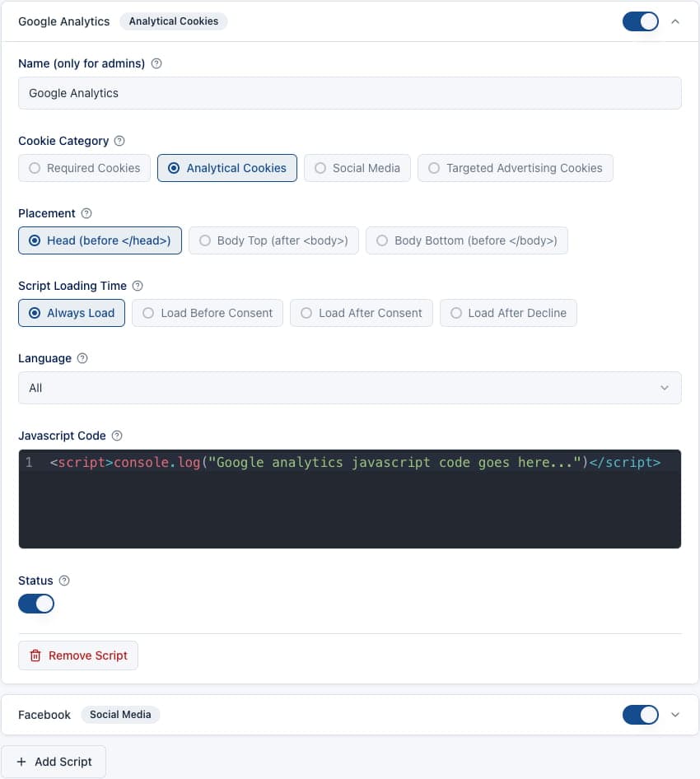Image resolution: width=700 pixels, height=779 pixels.
Task: Select Load After Consent option
Action: [362, 314]
